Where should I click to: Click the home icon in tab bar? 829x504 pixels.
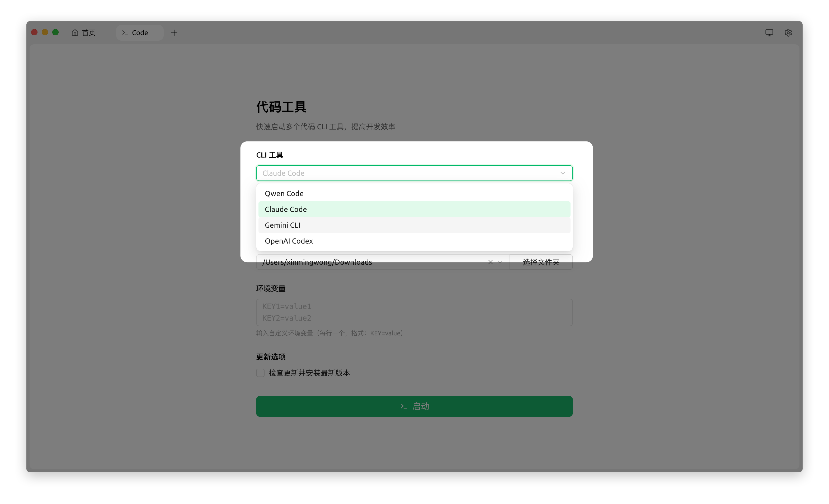click(75, 33)
